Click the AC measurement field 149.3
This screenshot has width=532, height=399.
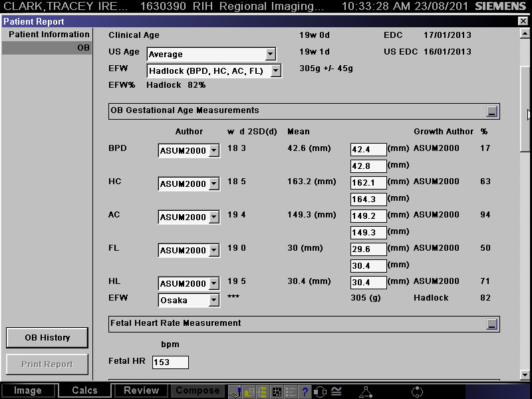pos(368,232)
